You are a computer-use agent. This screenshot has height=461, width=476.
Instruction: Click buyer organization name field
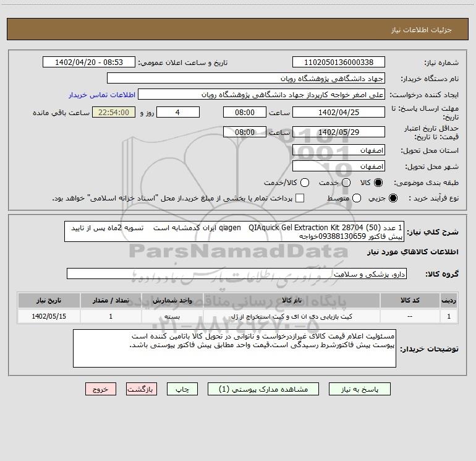coord(246,79)
